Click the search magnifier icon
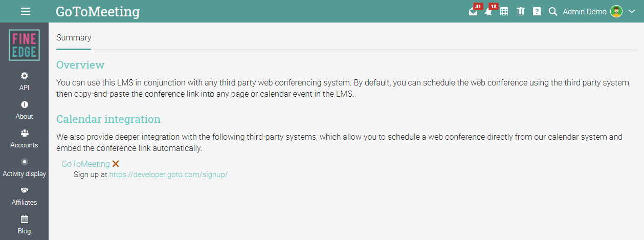Viewport: 644px width, 240px height. point(552,11)
